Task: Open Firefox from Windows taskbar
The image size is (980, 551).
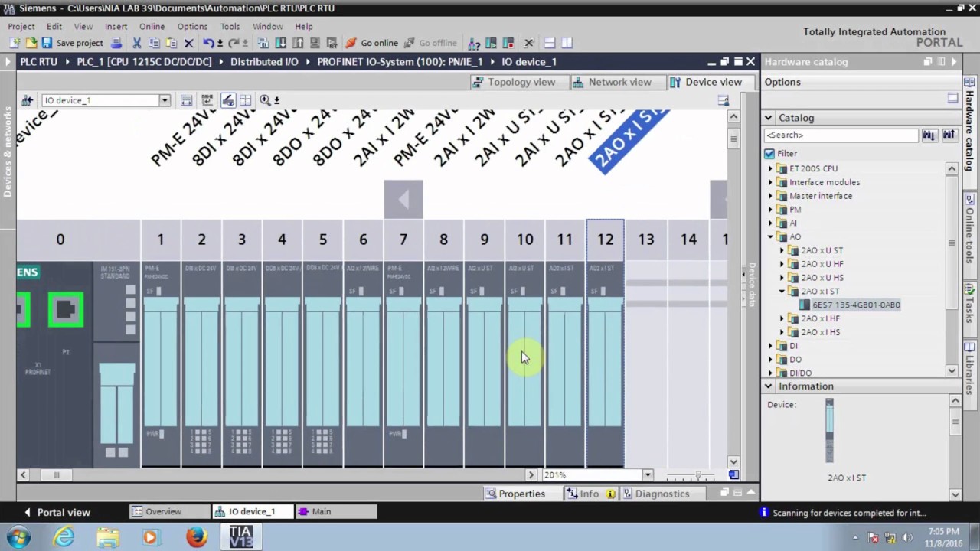Action: tap(197, 537)
